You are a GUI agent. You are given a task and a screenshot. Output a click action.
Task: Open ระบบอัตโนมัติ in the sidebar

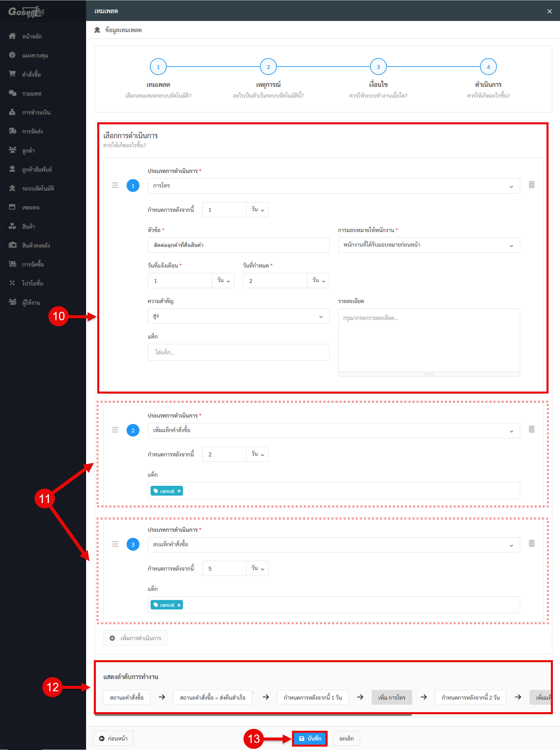point(38,189)
